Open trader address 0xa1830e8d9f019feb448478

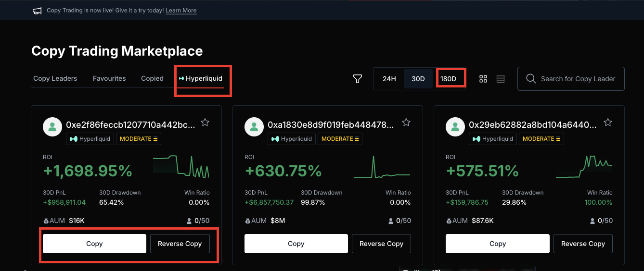point(331,124)
